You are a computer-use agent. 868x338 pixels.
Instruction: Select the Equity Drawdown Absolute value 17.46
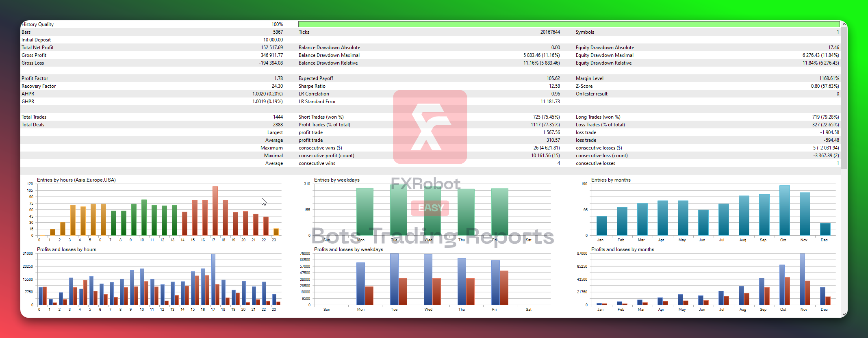point(833,48)
